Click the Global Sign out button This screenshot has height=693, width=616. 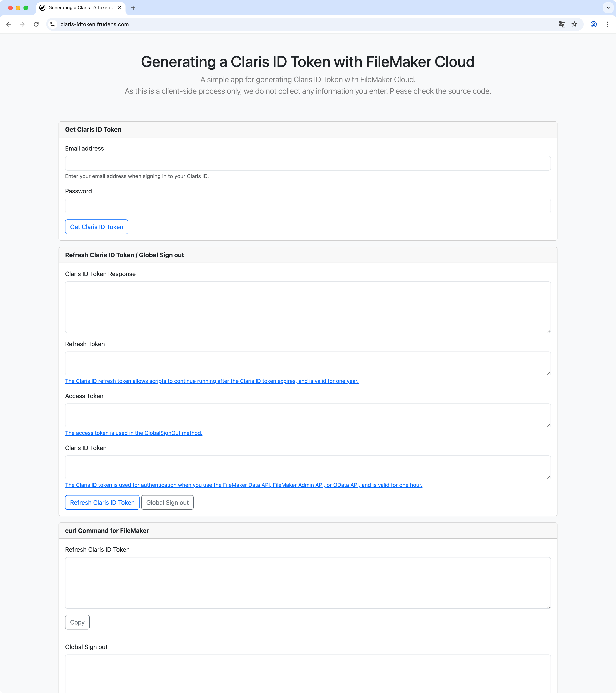click(x=167, y=502)
